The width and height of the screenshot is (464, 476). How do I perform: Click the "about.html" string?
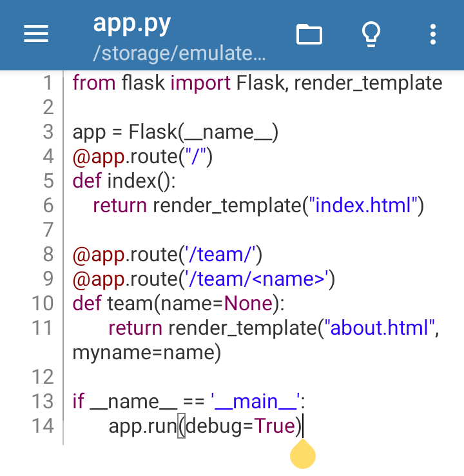point(380,328)
